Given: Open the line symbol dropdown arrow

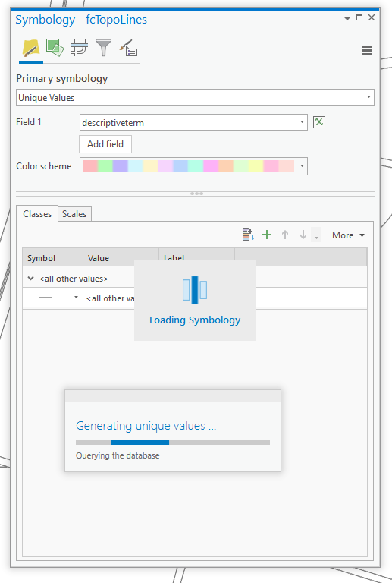Looking at the screenshot, I should click(x=76, y=298).
